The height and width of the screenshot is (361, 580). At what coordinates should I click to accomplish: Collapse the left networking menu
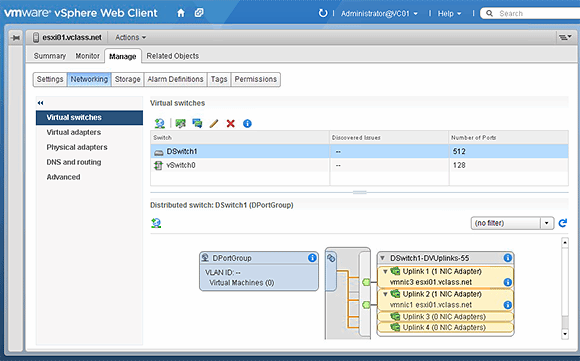[40, 103]
